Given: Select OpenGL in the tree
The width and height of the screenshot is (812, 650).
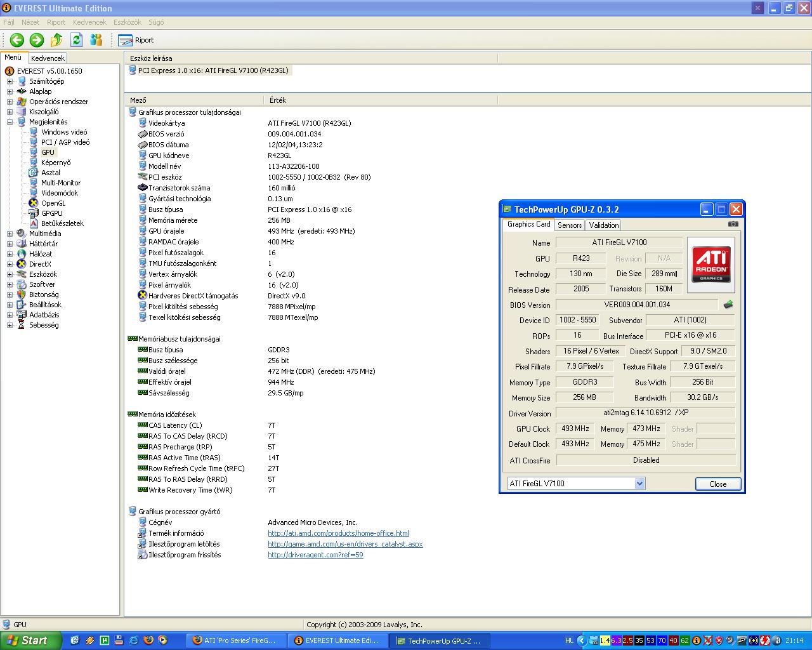Looking at the screenshot, I should (53, 203).
